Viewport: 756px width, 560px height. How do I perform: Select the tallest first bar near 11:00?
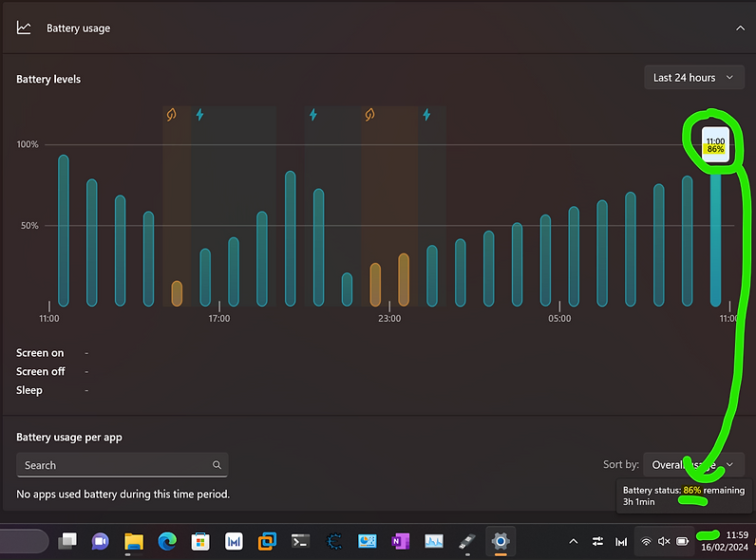(64, 231)
